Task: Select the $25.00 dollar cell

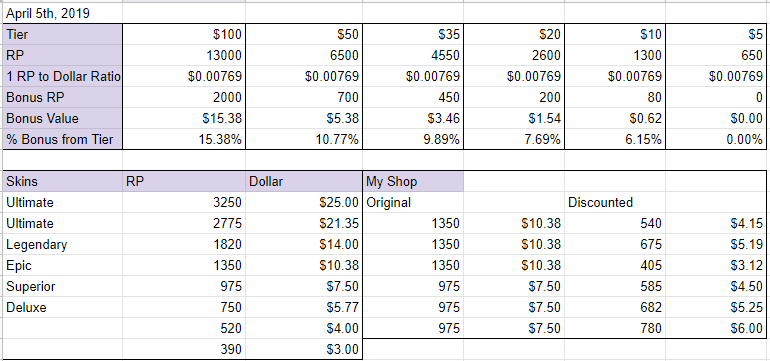Action: pyautogui.click(x=304, y=202)
